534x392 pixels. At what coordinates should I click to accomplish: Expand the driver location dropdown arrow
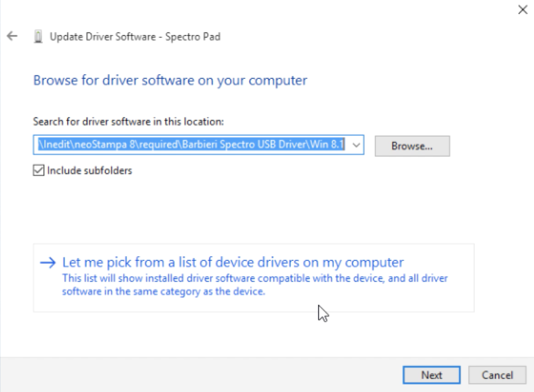tap(356, 145)
